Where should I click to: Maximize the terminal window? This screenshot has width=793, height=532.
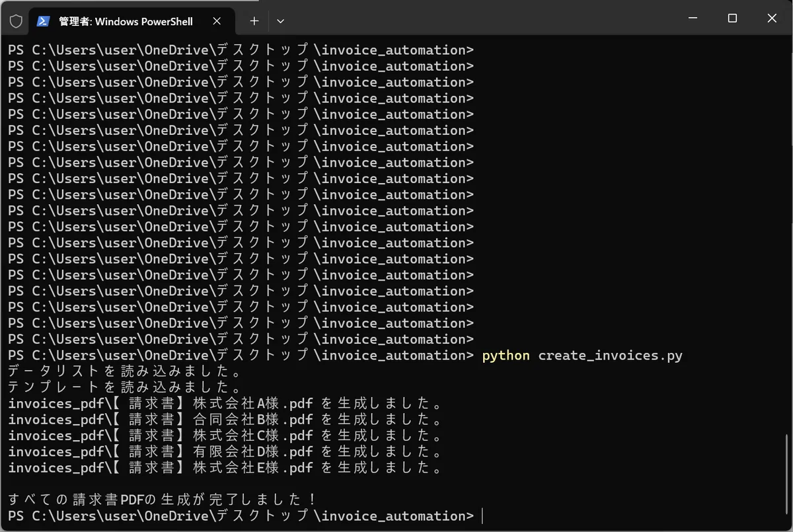pyautogui.click(x=732, y=19)
